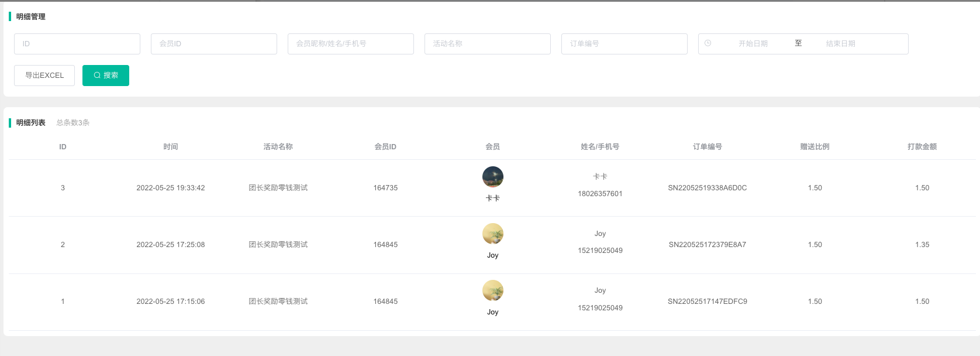Viewport: 980px width, 356px height.
Task: Click the 卡卡 member avatar
Action: [x=493, y=177]
